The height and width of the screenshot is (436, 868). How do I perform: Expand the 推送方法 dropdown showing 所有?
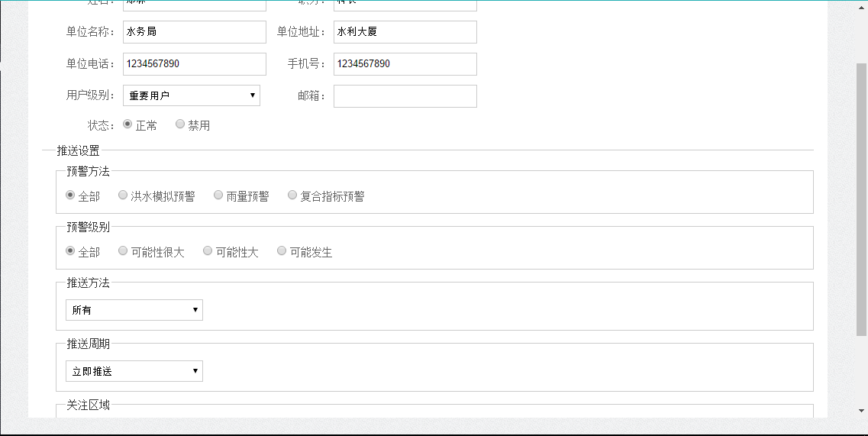pos(134,310)
